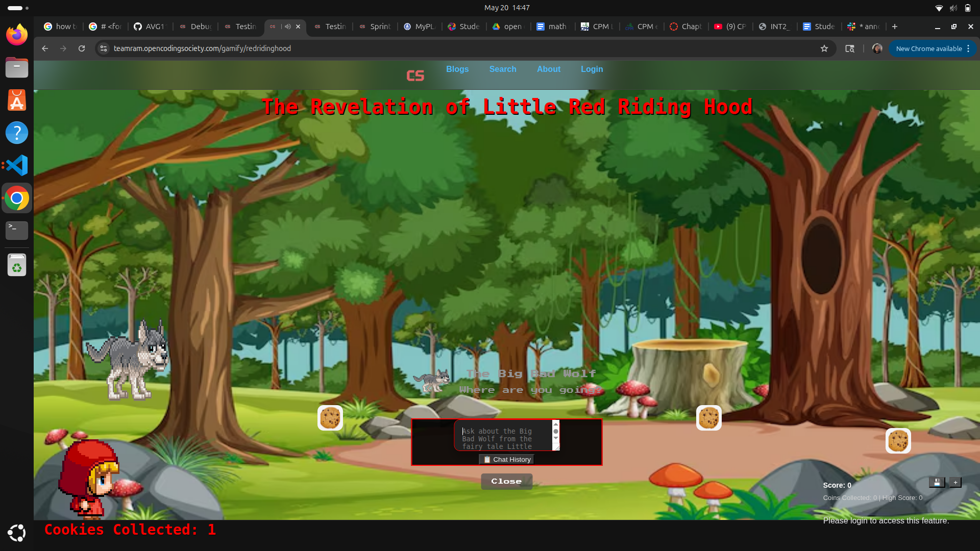Bookmark this page with the star icon
Viewport: 980px width, 551px height.
click(x=824, y=48)
